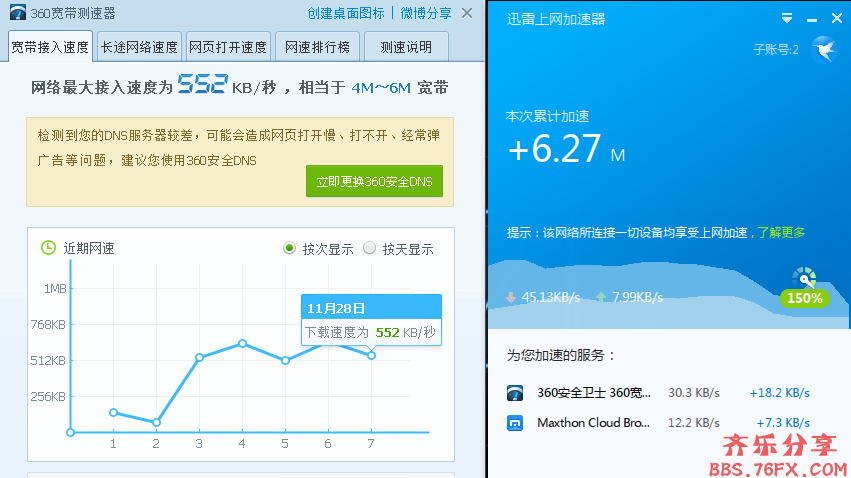Click the 512KB y-axis label
Image resolution: width=851 pixels, height=478 pixels.
pyautogui.click(x=48, y=361)
